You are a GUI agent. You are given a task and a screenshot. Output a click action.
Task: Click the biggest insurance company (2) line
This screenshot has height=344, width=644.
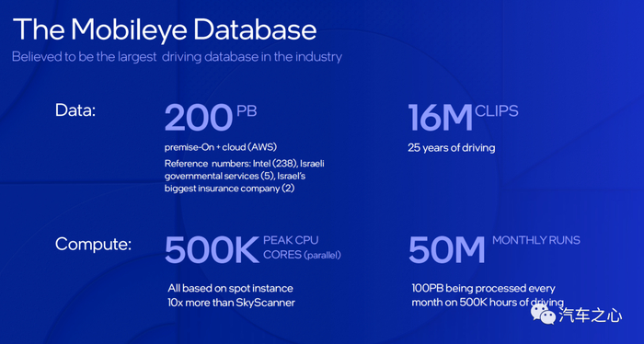tap(230, 189)
